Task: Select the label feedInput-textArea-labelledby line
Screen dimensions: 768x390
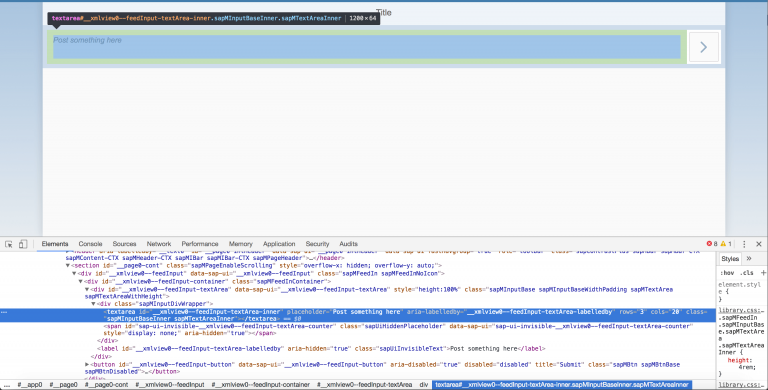Action: [321, 349]
